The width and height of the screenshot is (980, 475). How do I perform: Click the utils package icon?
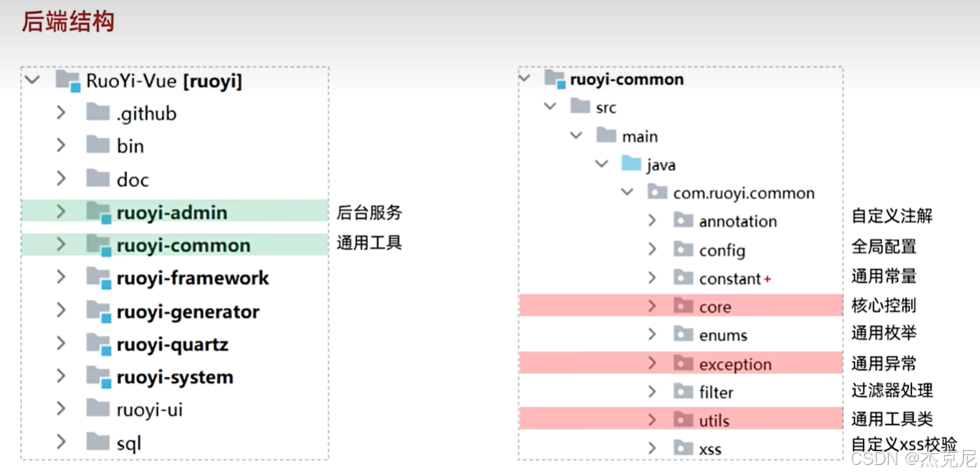click(684, 420)
